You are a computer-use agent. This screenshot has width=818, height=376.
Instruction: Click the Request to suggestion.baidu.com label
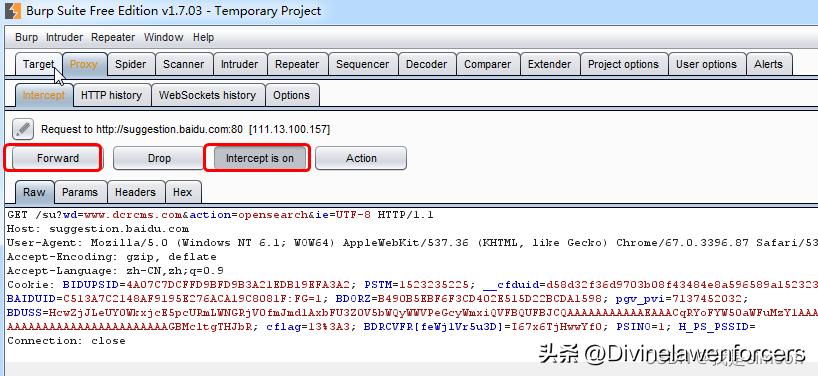186,129
